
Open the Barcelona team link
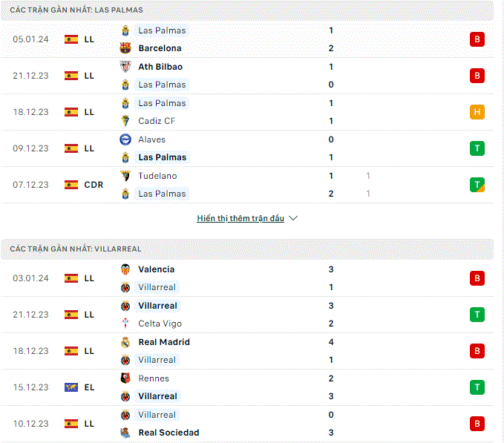160,48
